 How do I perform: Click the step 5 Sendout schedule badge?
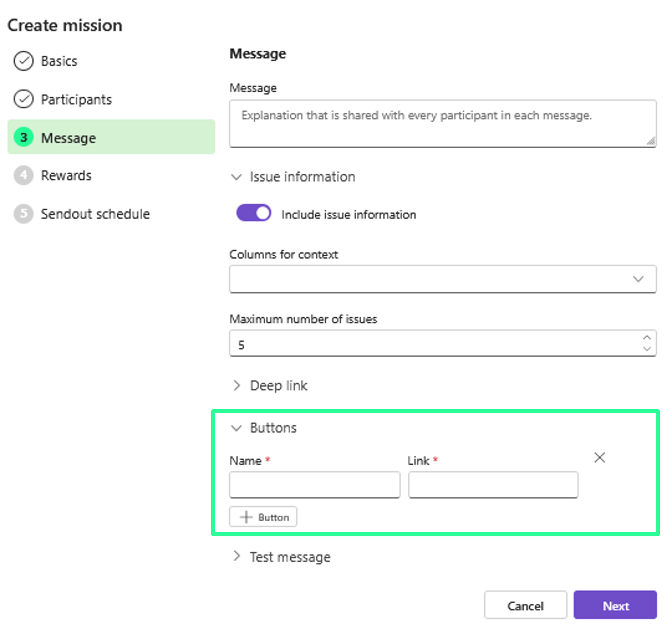tap(24, 214)
